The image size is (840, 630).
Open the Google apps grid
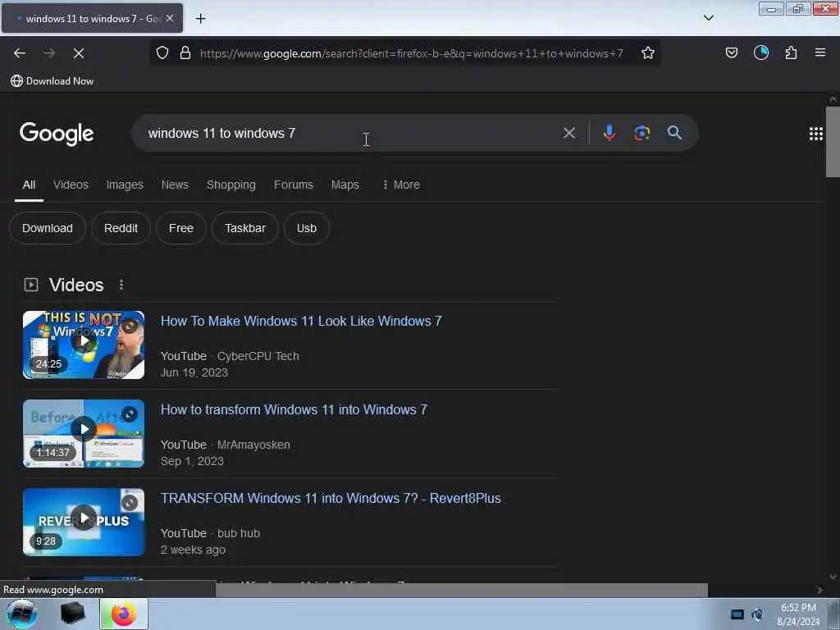click(816, 134)
